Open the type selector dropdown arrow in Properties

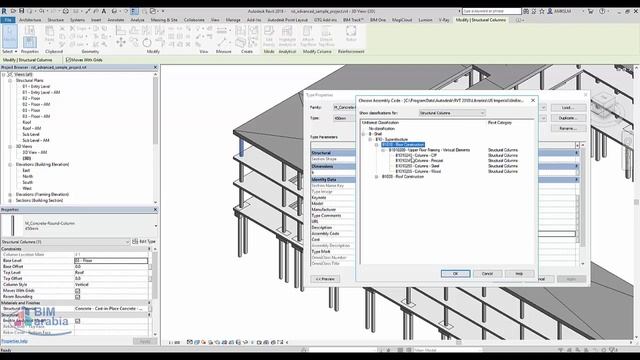[x=156, y=226]
